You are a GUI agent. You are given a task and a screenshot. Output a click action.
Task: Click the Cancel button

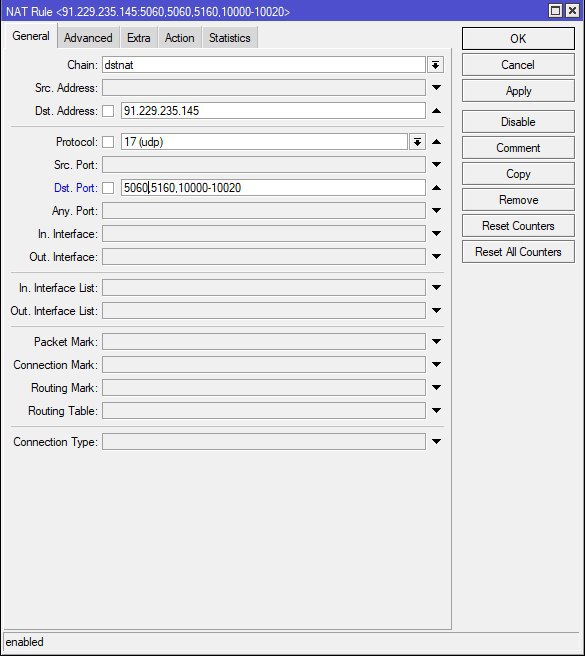[518, 65]
